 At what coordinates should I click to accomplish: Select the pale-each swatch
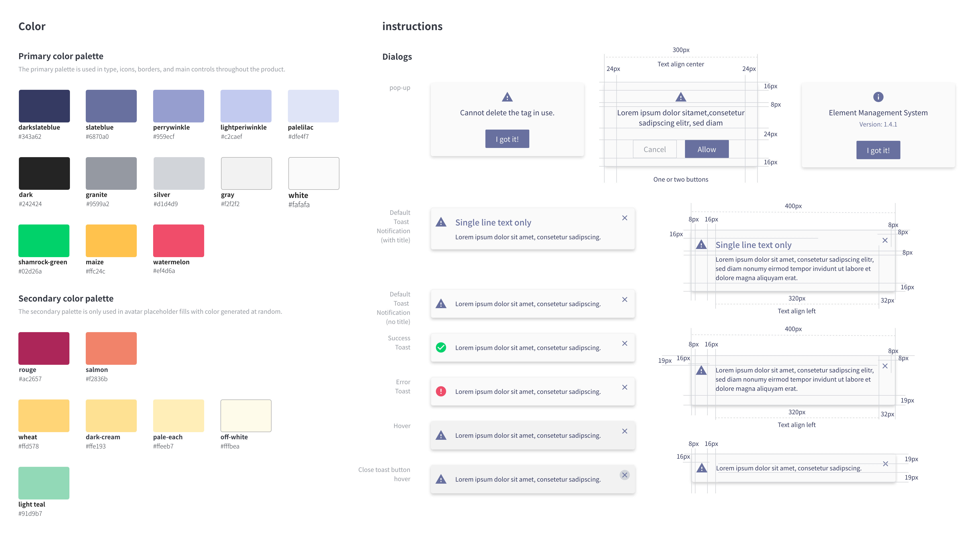point(178,416)
